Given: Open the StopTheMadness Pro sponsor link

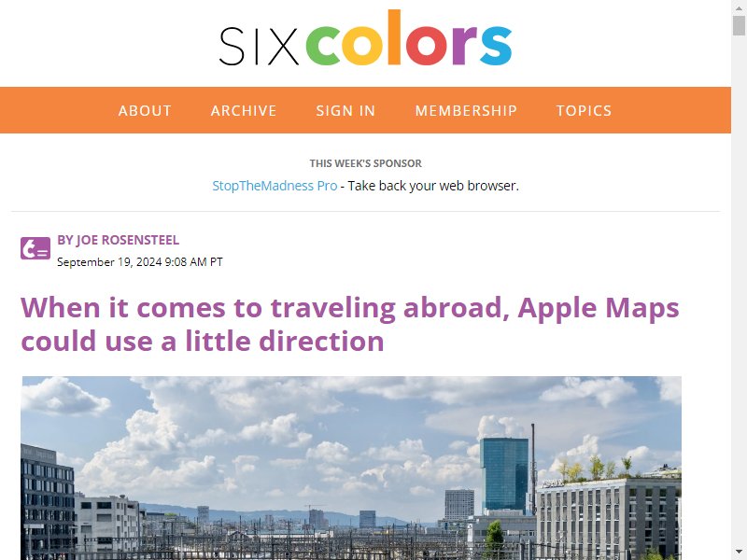Looking at the screenshot, I should click(275, 186).
